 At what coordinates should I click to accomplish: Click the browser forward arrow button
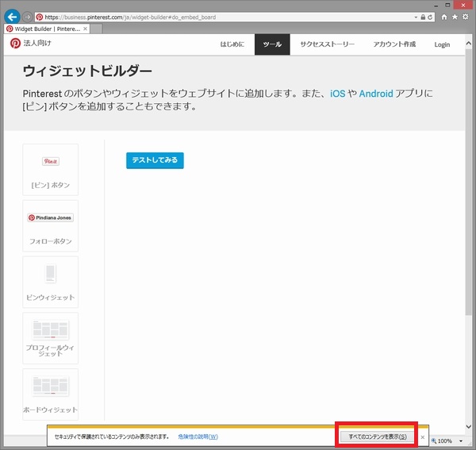point(28,17)
